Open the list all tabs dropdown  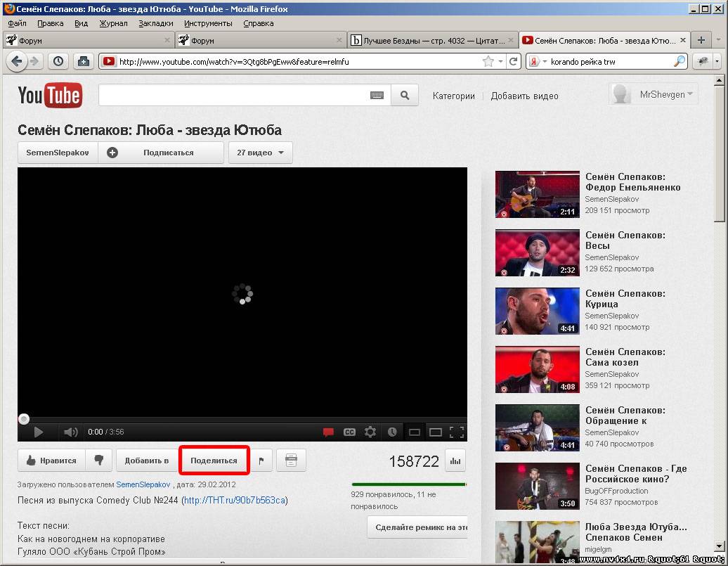coord(719,41)
